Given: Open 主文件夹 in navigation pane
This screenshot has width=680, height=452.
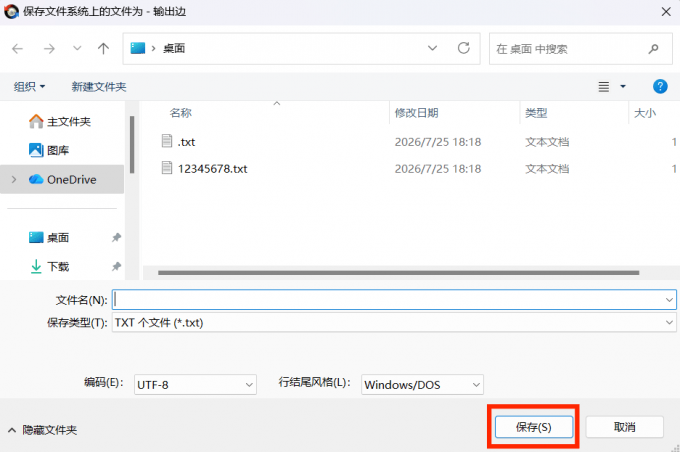Looking at the screenshot, I should (60, 121).
